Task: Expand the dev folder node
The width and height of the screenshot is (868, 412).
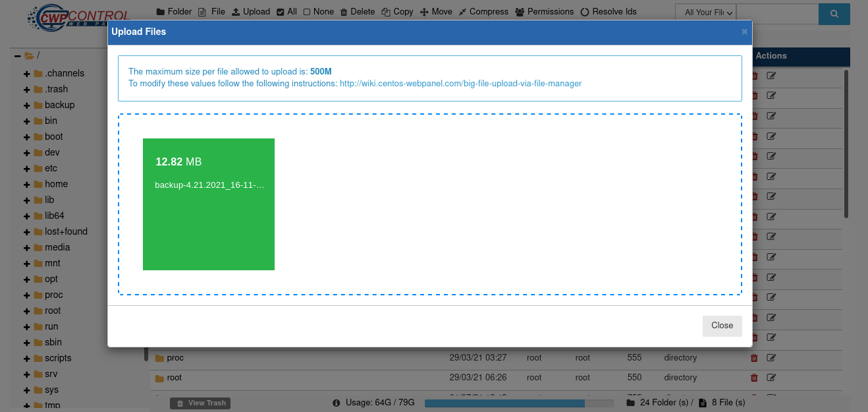Action: [27, 153]
